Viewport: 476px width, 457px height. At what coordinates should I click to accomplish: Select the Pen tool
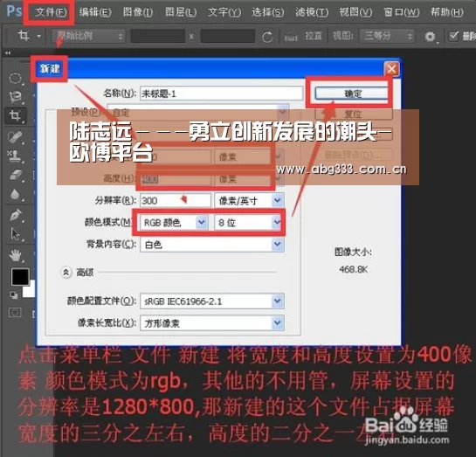click(15, 215)
